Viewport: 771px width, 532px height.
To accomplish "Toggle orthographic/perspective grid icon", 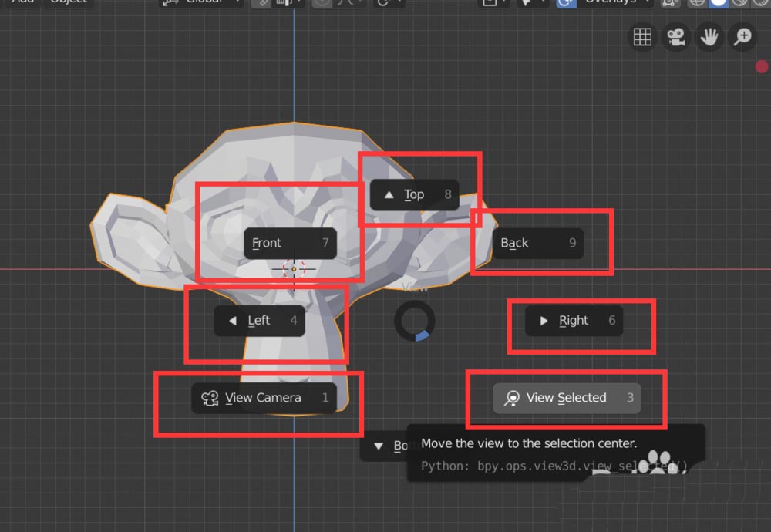I will (642, 37).
